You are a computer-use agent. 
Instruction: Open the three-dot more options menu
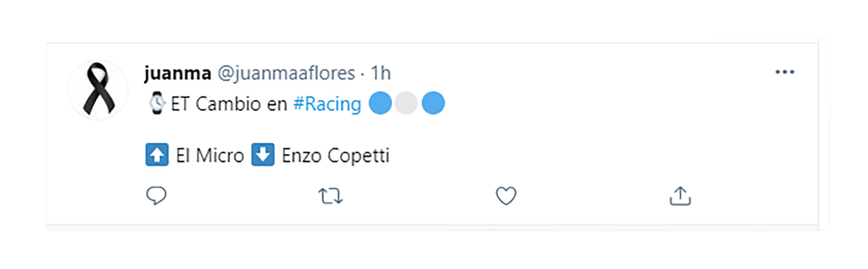click(785, 72)
